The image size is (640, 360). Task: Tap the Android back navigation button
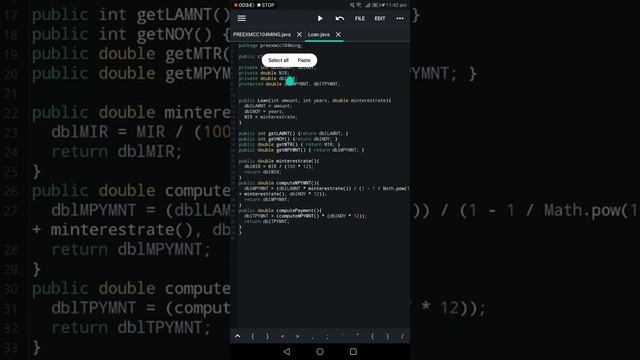(287, 351)
